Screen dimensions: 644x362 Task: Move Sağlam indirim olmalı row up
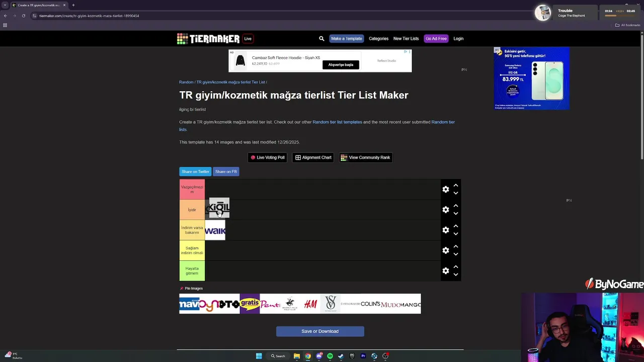tap(456, 246)
